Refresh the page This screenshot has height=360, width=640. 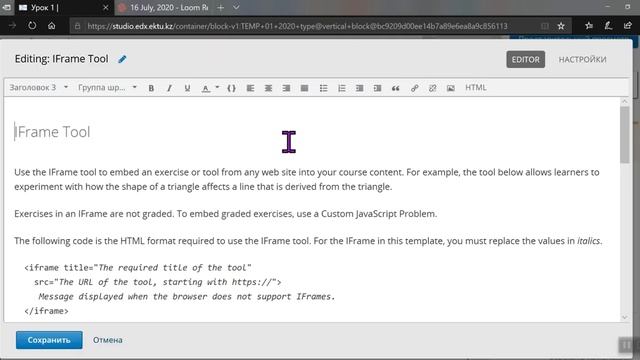coord(32,26)
